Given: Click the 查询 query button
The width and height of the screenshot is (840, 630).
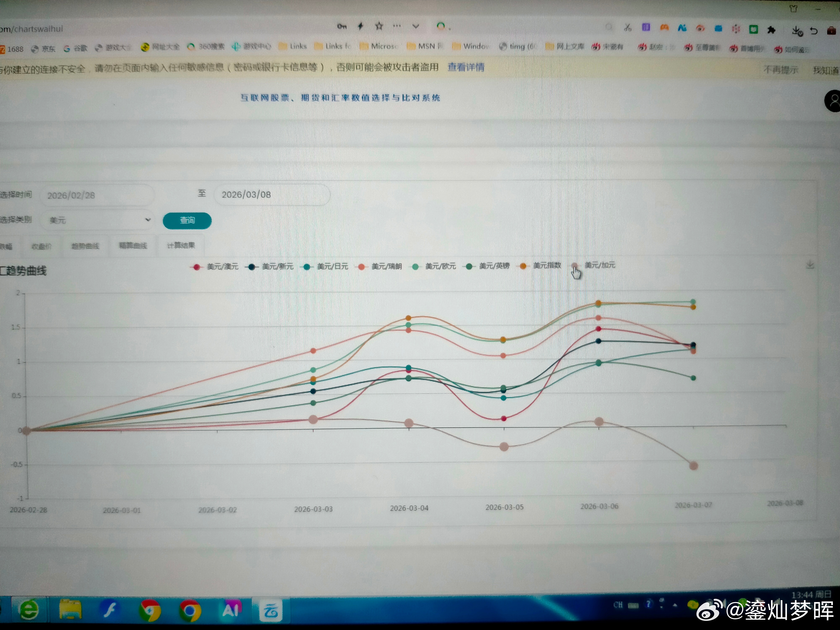Looking at the screenshot, I should click(x=187, y=220).
